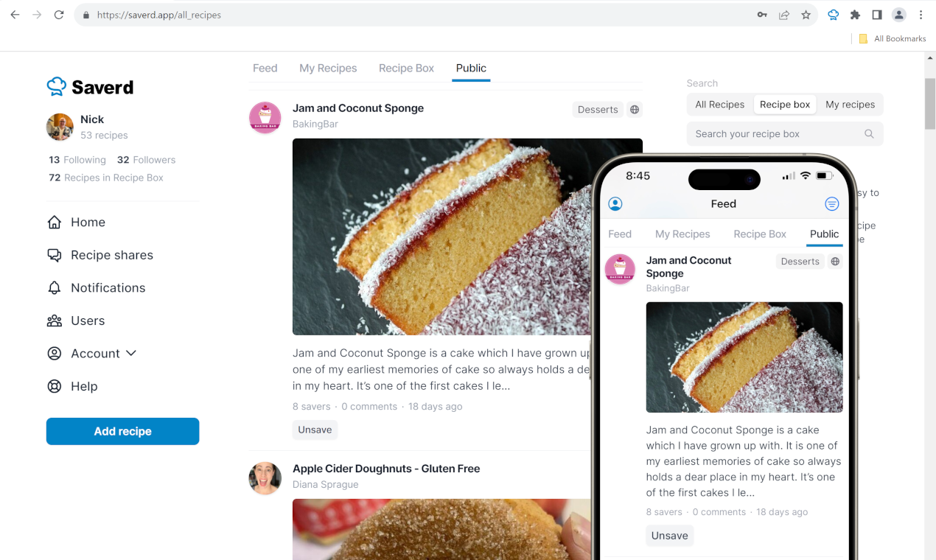The height and width of the screenshot is (560, 936).
Task: Open the Chrome three-dot menu
Action: [x=921, y=15]
